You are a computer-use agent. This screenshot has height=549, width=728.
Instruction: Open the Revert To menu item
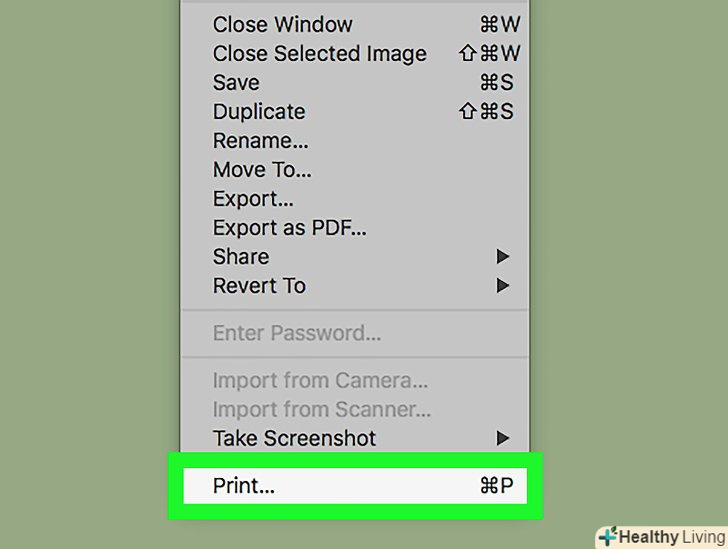259,286
